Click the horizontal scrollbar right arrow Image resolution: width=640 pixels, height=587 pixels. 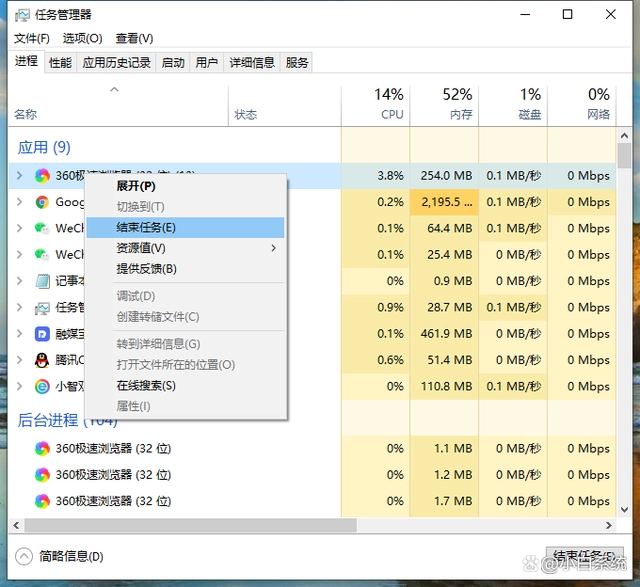tap(609, 525)
